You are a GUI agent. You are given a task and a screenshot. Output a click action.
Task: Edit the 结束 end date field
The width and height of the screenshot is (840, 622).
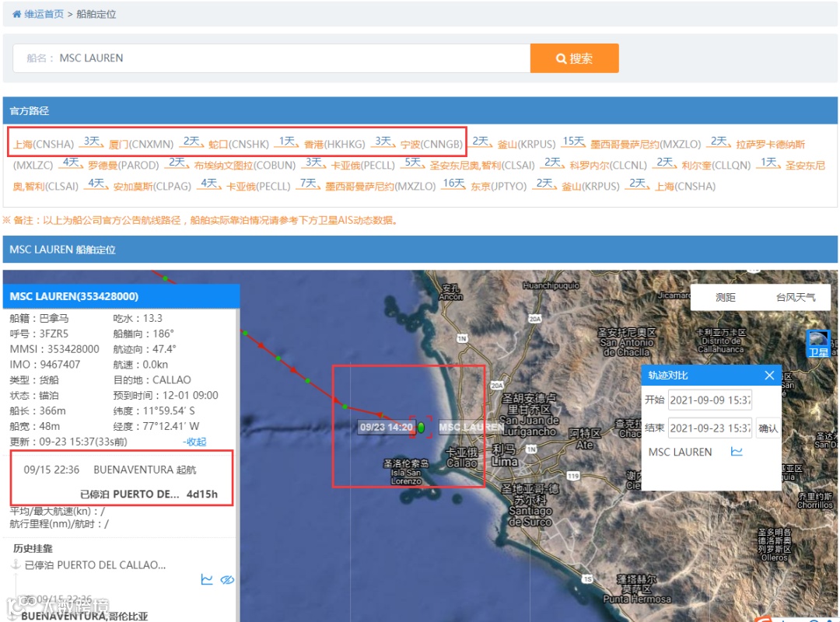710,428
